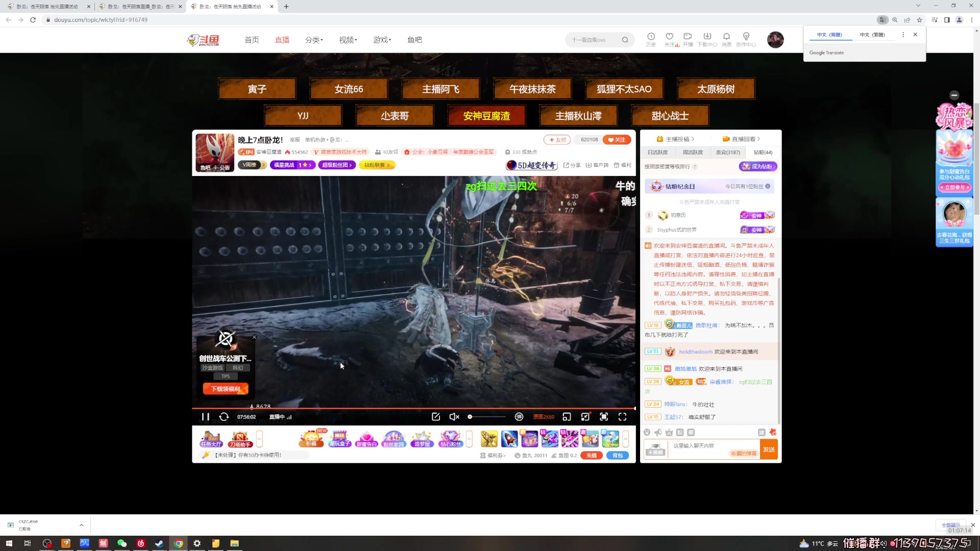Open the 福星挑战 challenge badge
Image resolution: width=980 pixels, height=551 pixels.
tap(292, 165)
